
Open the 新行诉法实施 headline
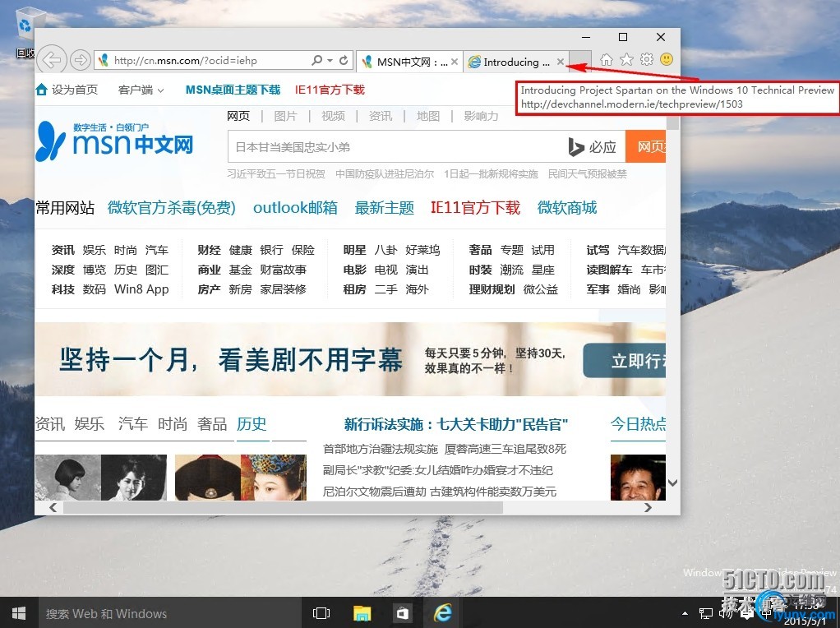pos(456,425)
